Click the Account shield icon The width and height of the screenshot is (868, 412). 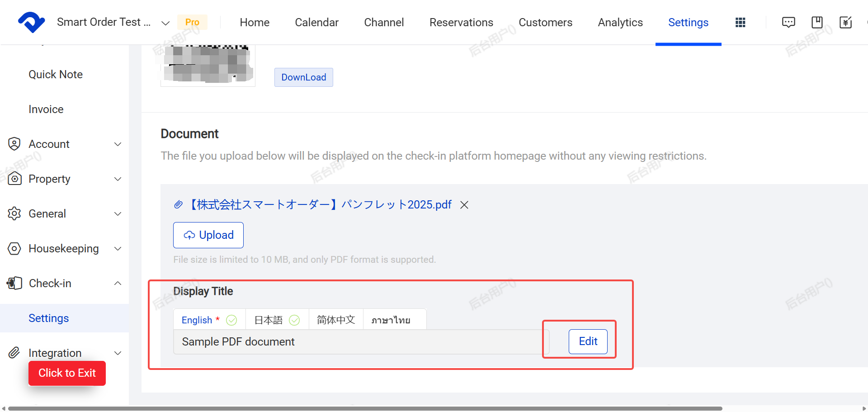tap(14, 144)
